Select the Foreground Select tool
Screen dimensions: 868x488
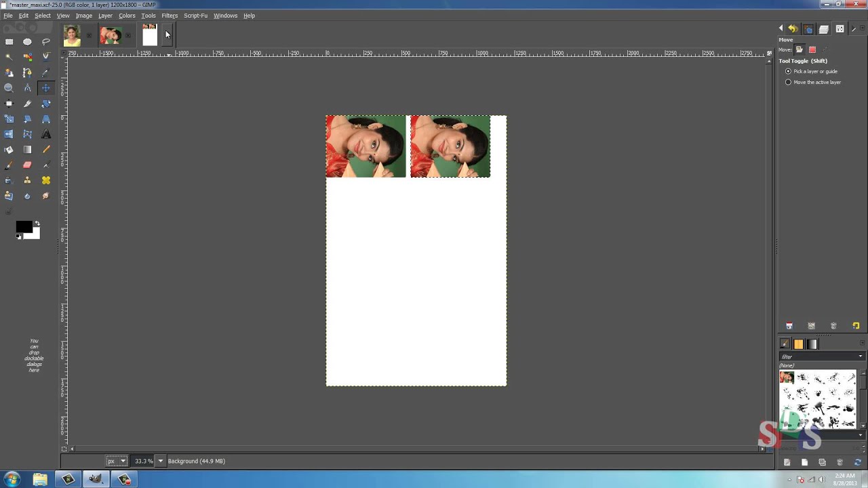[9, 73]
